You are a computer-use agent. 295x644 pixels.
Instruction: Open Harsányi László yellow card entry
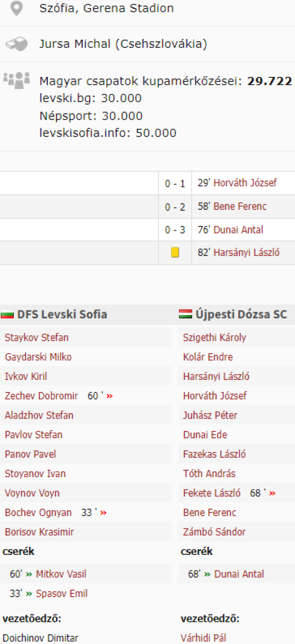click(x=247, y=253)
